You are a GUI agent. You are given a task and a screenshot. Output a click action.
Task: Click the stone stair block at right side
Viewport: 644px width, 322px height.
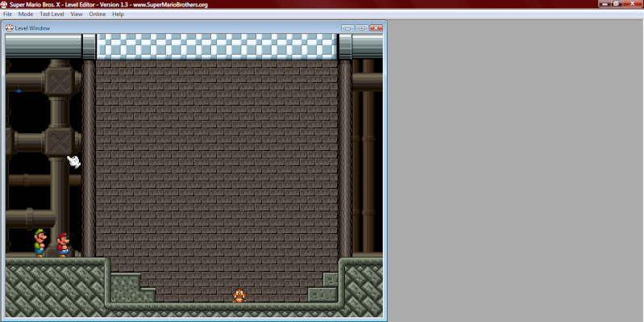pos(323,287)
